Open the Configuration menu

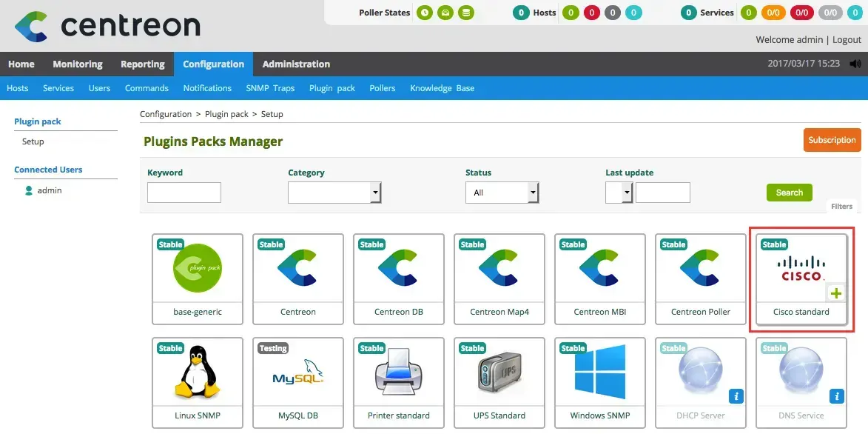click(214, 64)
